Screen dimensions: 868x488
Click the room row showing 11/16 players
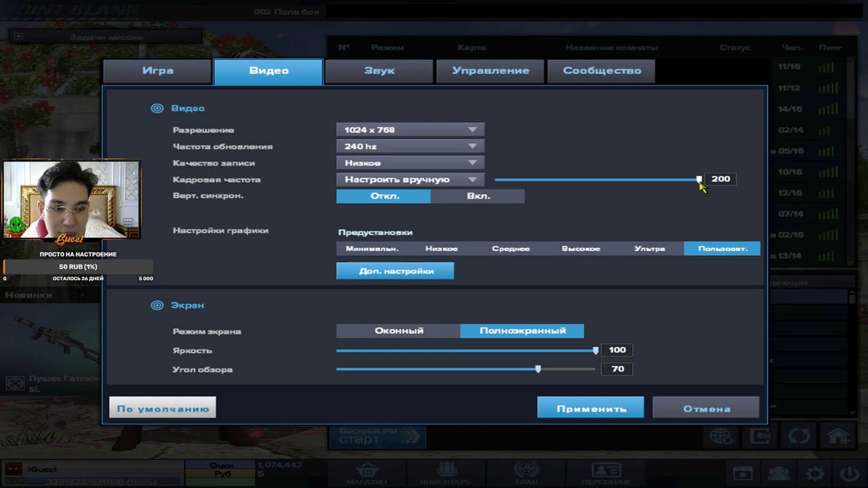point(807,67)
